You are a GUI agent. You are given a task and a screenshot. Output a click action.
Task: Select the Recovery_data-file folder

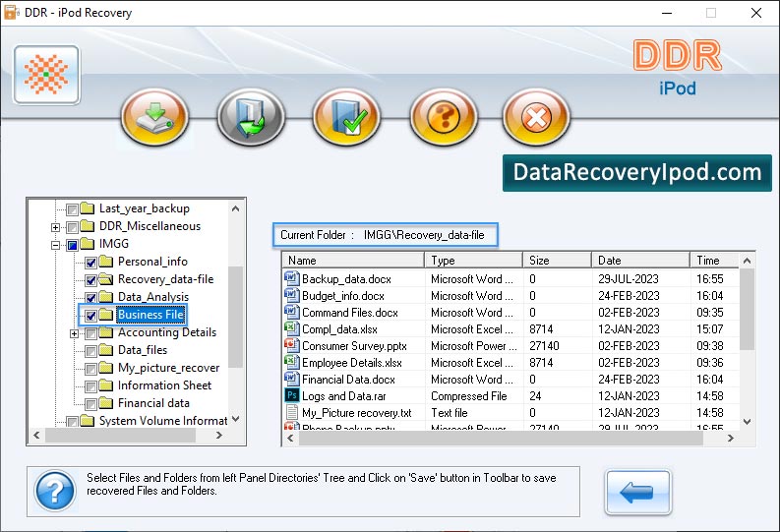(165, 279)
